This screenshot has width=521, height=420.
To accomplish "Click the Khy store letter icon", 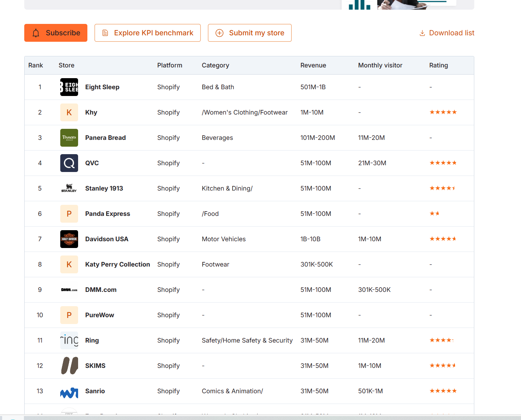I will [69, 112].
